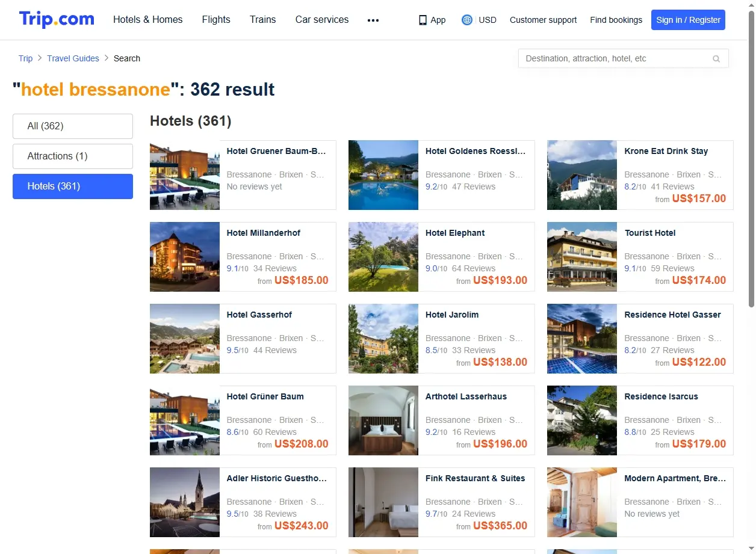The image size is (756, 554).
Task: Click the search magnifier icon
Action: pyautogui.click(x=716, y=58)
